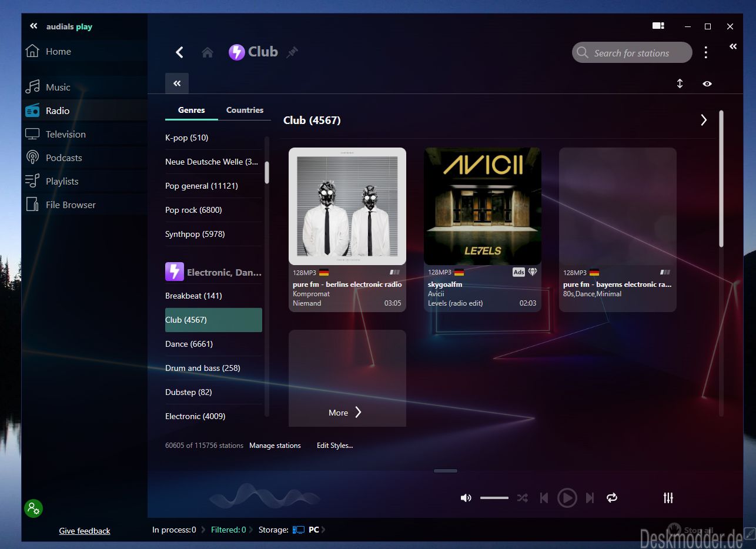Select Drum and bass (258) genre
The width and height of the screenshot is (756, 549).
coord(213,368)
